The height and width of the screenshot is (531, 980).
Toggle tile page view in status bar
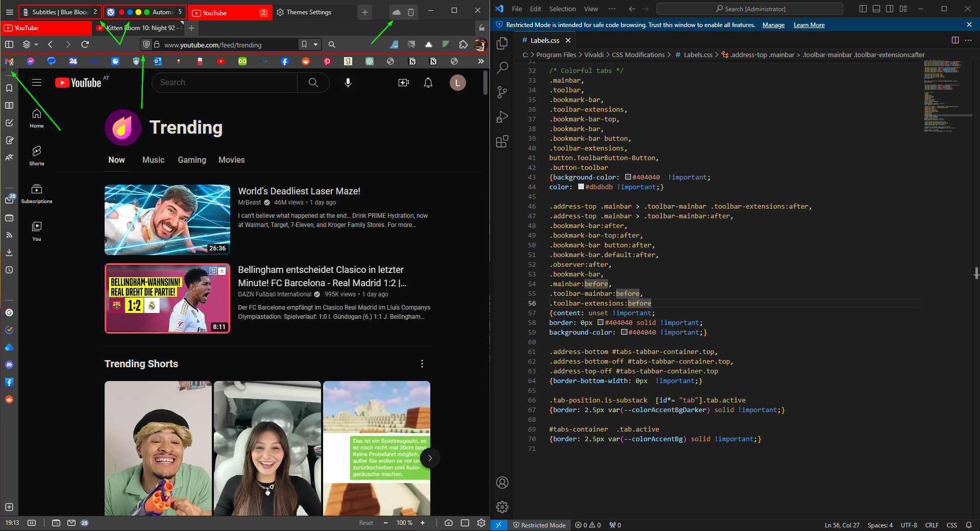pyautogui.click(x=464, y=523)
